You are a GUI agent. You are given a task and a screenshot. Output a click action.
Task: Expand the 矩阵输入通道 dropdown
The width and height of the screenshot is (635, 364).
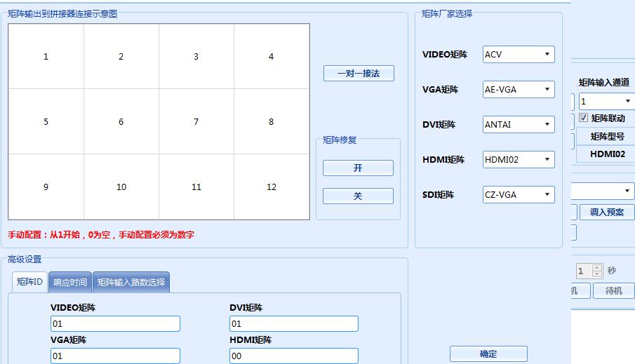tap(606, 102)
